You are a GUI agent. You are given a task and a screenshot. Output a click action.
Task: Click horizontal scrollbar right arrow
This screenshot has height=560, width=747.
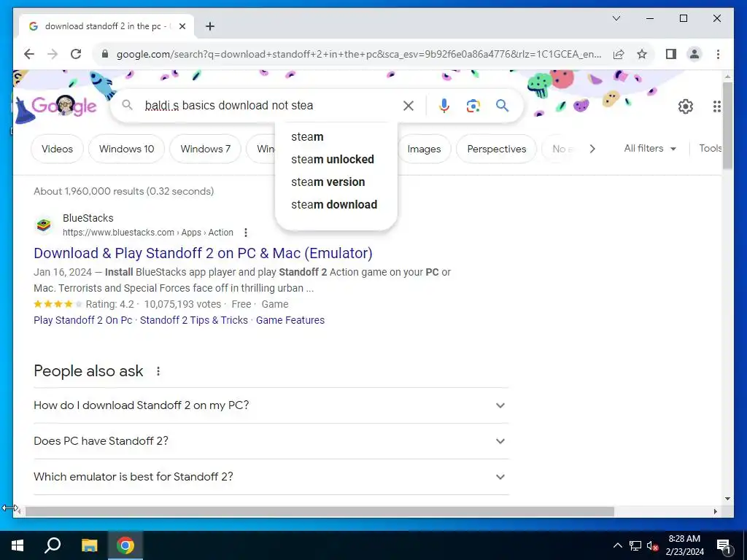716,511
